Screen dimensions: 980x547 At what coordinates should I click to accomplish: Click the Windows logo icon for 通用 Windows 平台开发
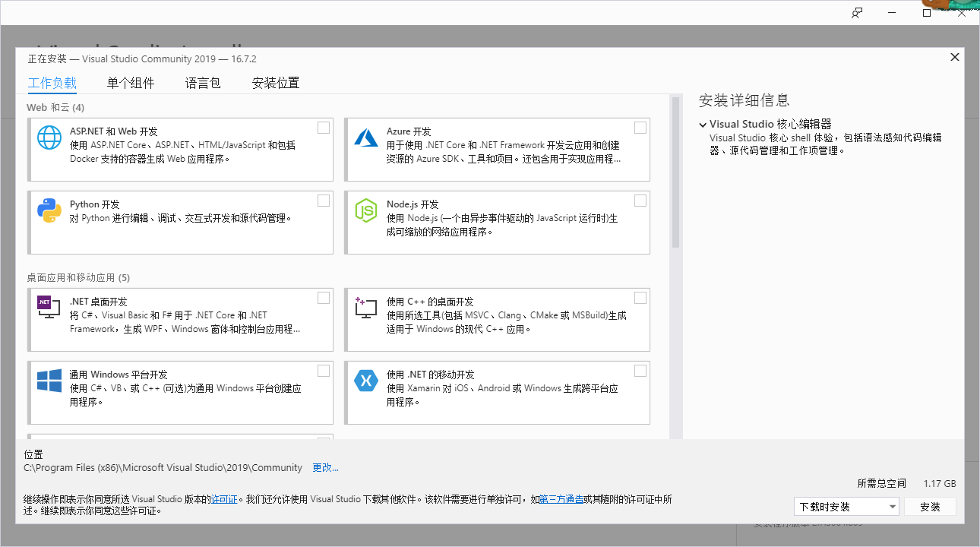(x=49, y=381)
